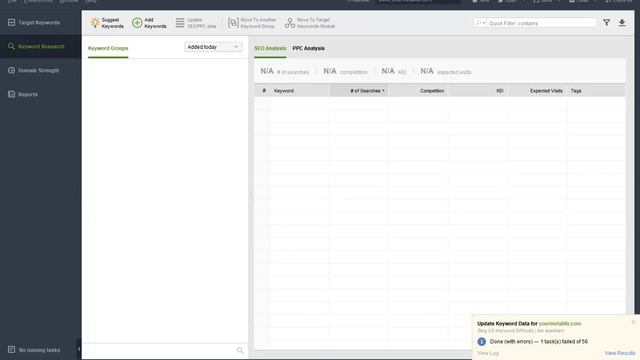Open the Added today dropdown
Screen dimensions: 640x360
pos(213,47)
